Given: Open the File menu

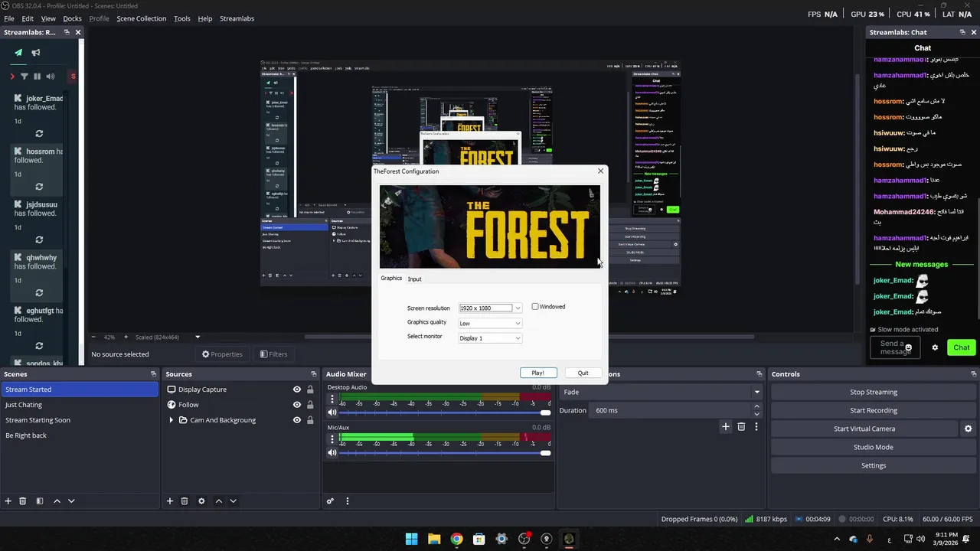Looking at the screenshot, I should pos(9,18).
